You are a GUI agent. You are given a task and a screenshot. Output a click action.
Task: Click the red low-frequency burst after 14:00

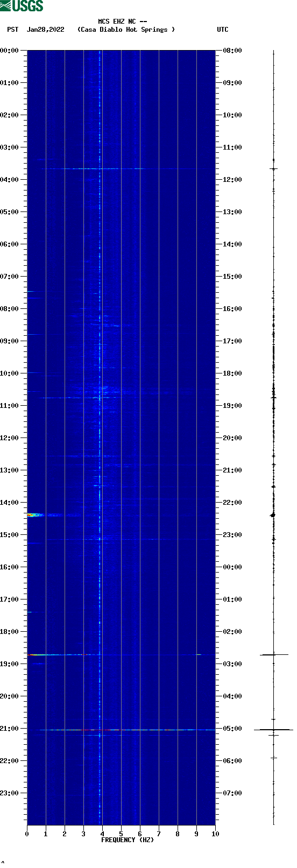34,515
